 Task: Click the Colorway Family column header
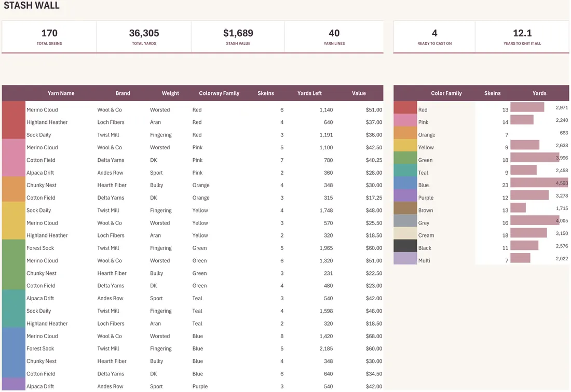(x=219, y=93)
